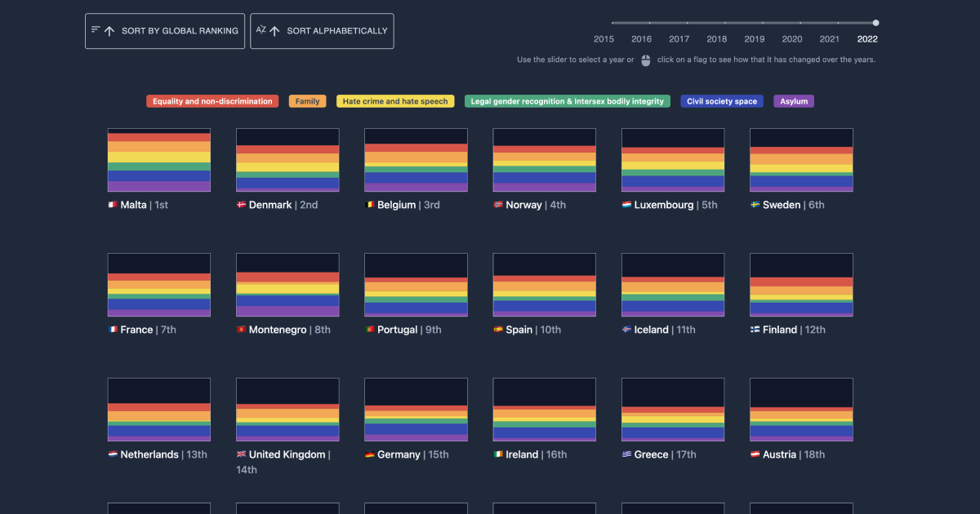Select year 2019 on the timeline
The height and width of the screenshot is (514, 980).
pyautogui.click(x=754, y=38)
